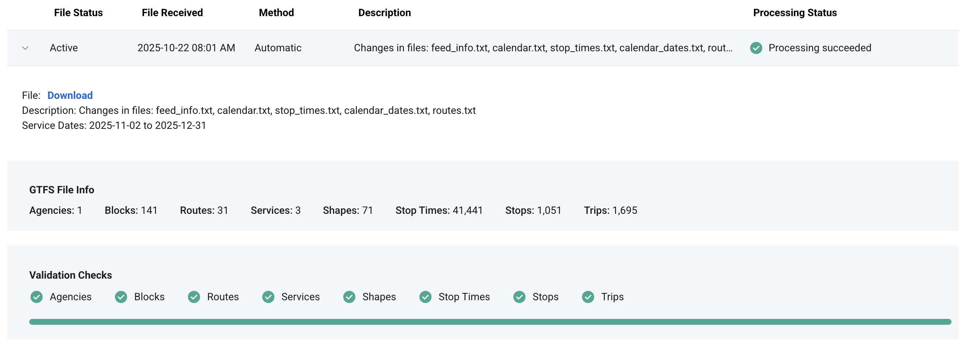Click the Method column header

coord(276,13)
